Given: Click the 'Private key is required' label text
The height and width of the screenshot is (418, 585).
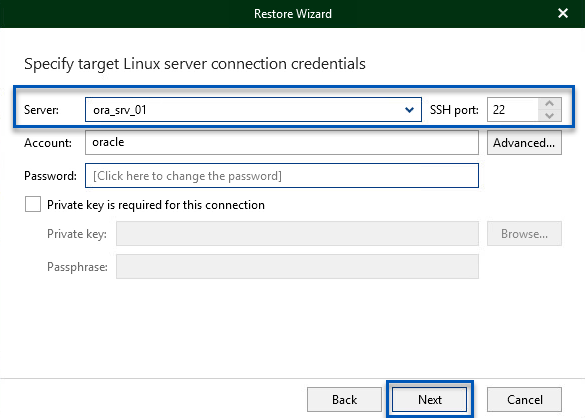Looking at the screenshot, I should point(156,205).
